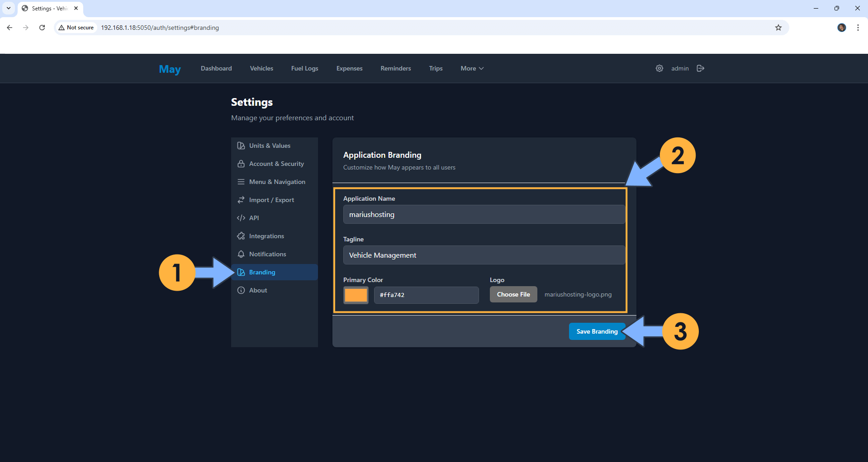Select the Units & Values sidebar icon
This screenshot has width=868, height=462.
click(241, 145)
